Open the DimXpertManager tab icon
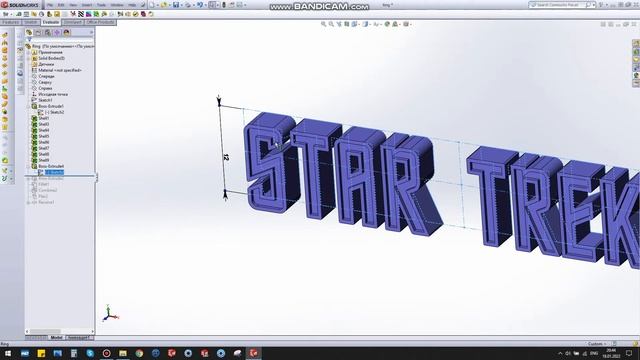Screen dimensions: 640x360 click(x=57, y=32)
